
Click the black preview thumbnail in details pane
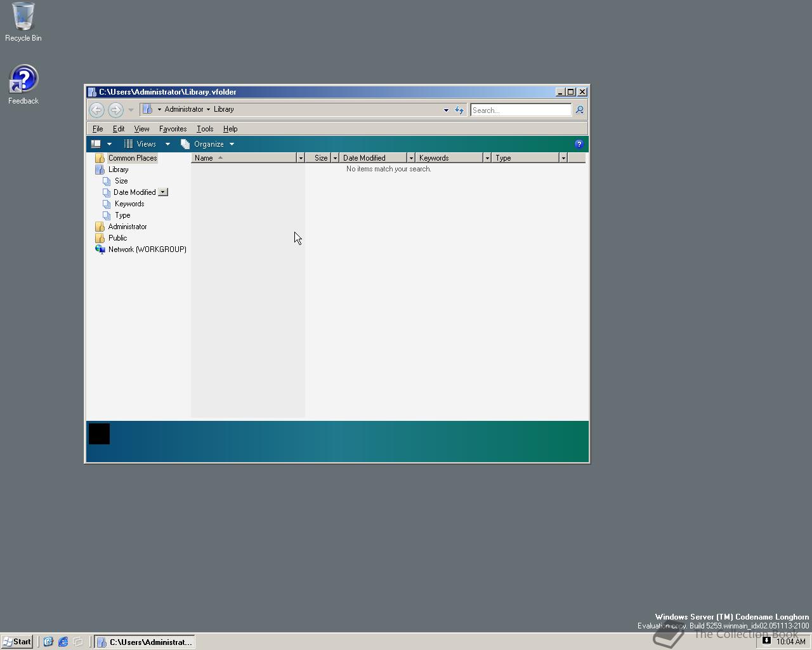click(99, 434)
